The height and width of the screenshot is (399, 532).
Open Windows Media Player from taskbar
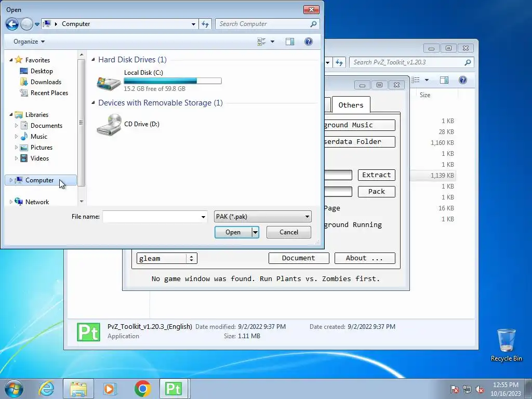pos(110,389)
